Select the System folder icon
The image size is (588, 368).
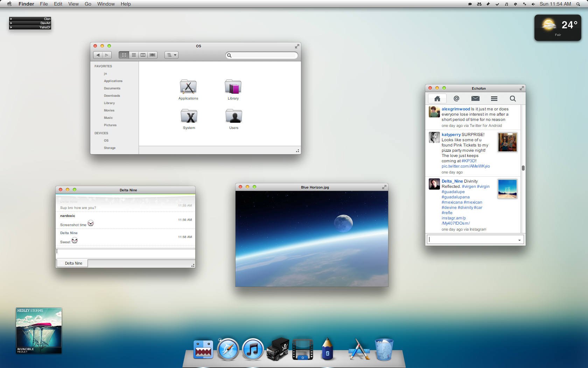(x=189, y=116)
